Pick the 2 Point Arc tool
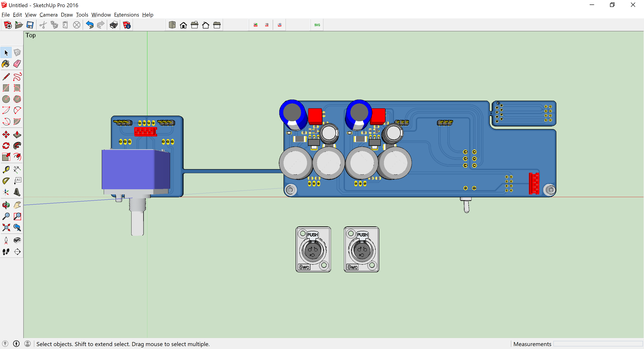 [17, 110]
